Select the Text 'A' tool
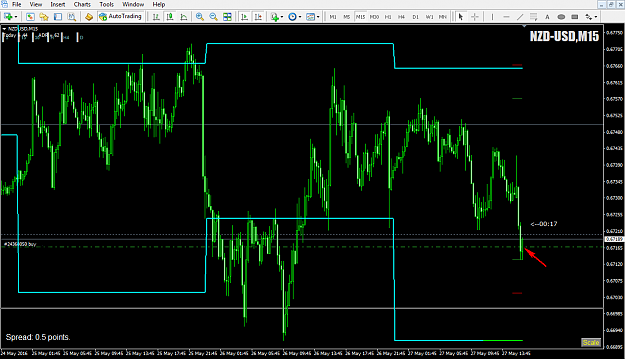Screen dimensions: 625x360 pos(547,17)
